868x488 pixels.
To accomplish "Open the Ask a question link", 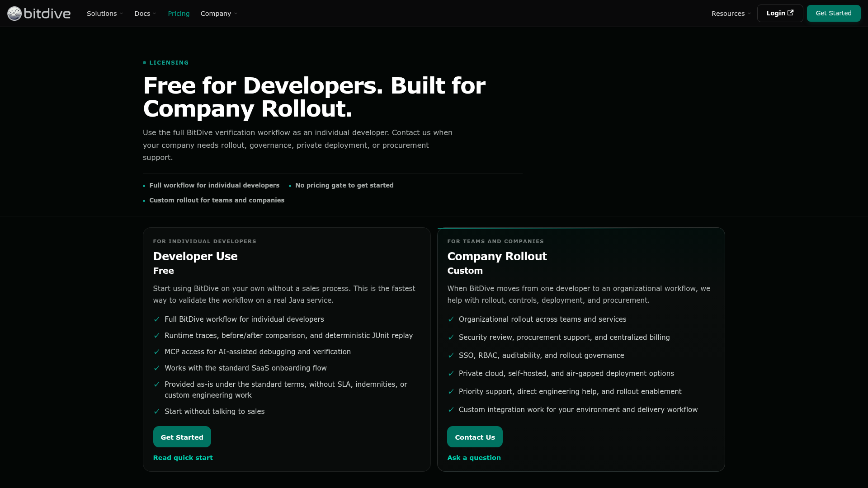I will (x=474, y=458).
